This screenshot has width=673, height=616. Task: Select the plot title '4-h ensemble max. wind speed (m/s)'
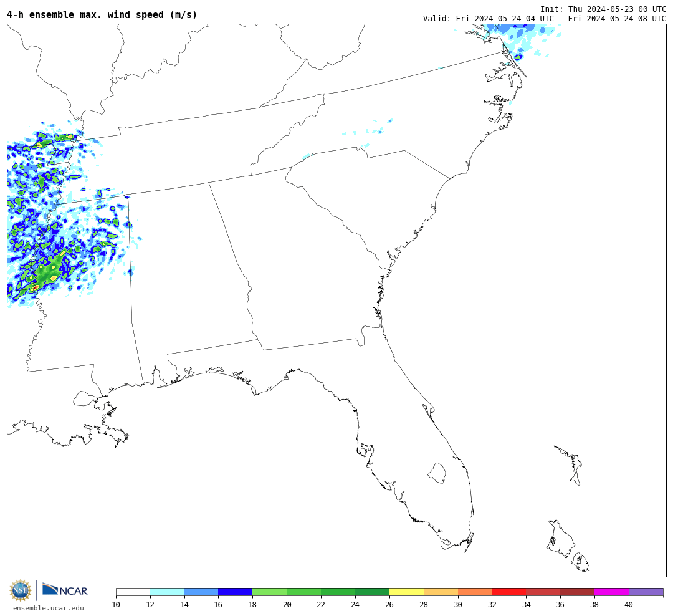point(102,14)
